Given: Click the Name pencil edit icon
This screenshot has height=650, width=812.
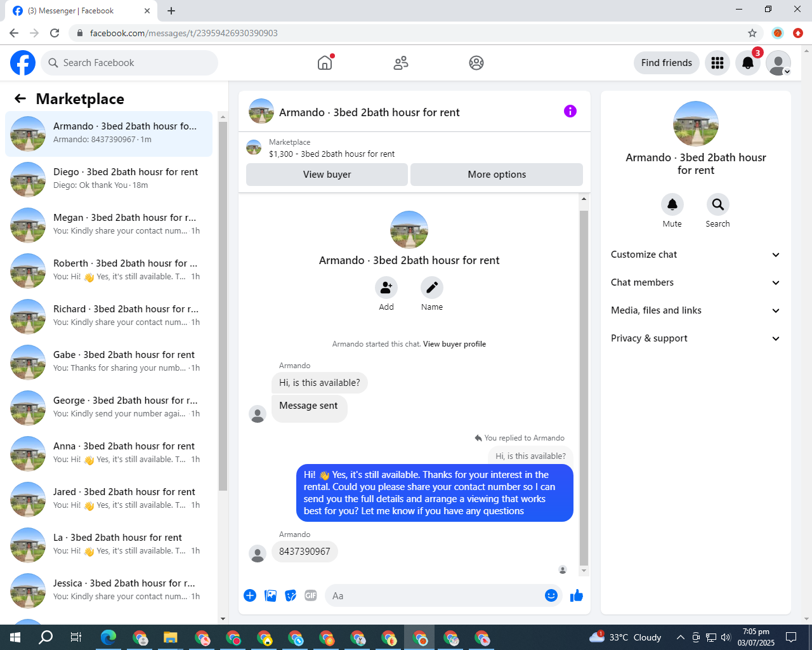Looking at the screenshot, I should tap(432, 288).
